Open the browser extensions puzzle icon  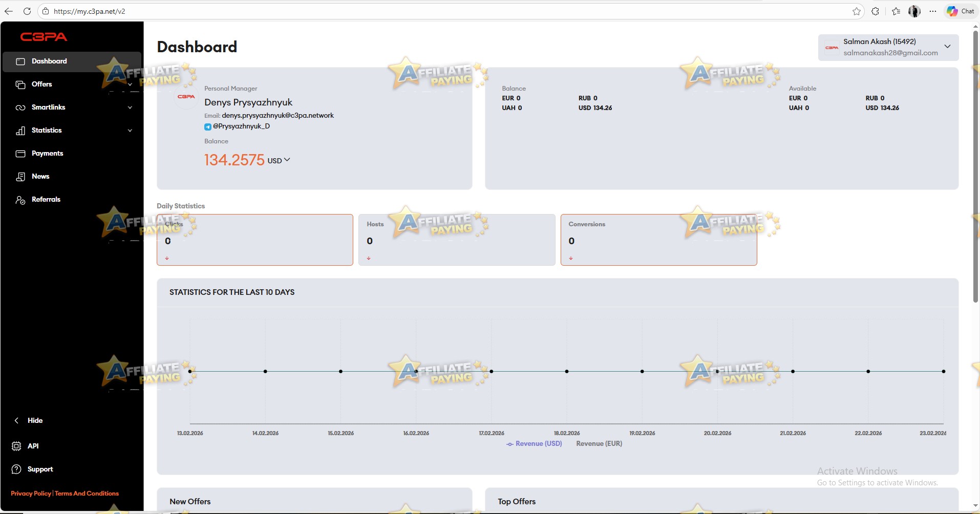pos(876,11)
